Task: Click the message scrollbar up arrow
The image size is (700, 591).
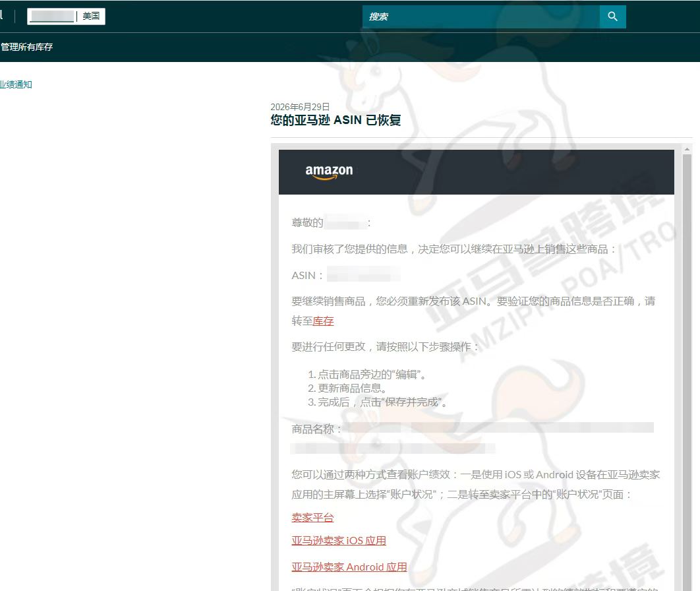Action: (x=687, y=149)
